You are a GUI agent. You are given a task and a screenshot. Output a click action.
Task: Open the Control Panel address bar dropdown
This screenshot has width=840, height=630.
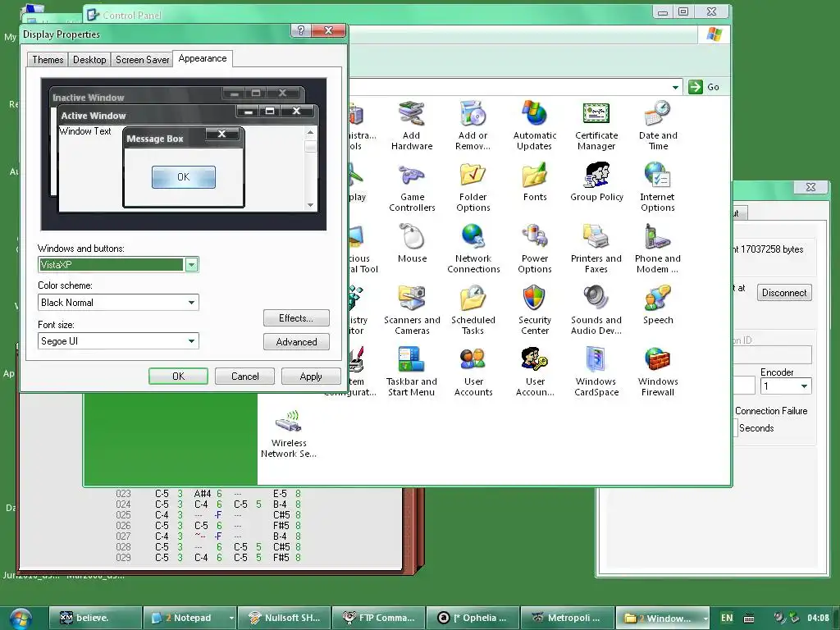pyautogui.click(x=675, y=87)
